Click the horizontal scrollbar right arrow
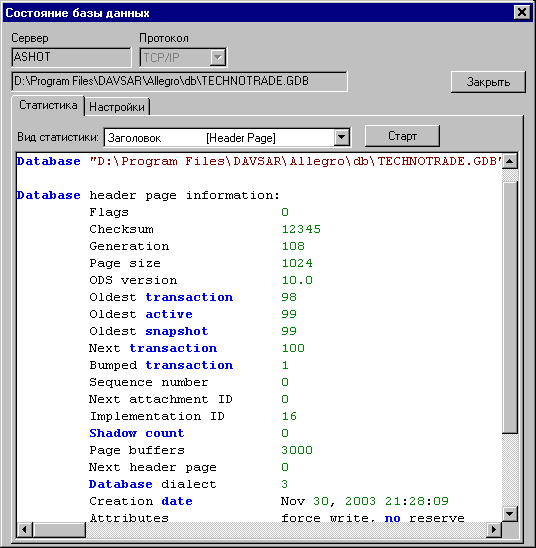The height and width of the screenshot is (548, 536). [x=494, y=529]
